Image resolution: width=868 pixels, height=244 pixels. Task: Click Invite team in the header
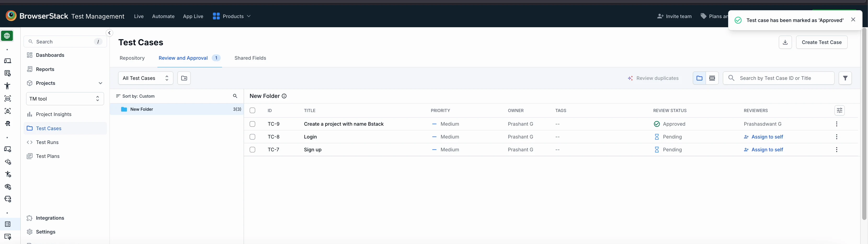point(674,16)
